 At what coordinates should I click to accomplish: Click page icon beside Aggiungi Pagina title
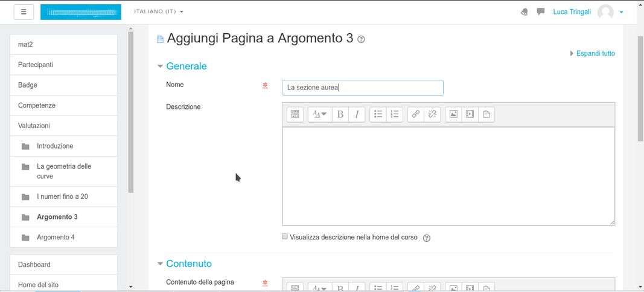pyautogui.click(x=161, y=39)
